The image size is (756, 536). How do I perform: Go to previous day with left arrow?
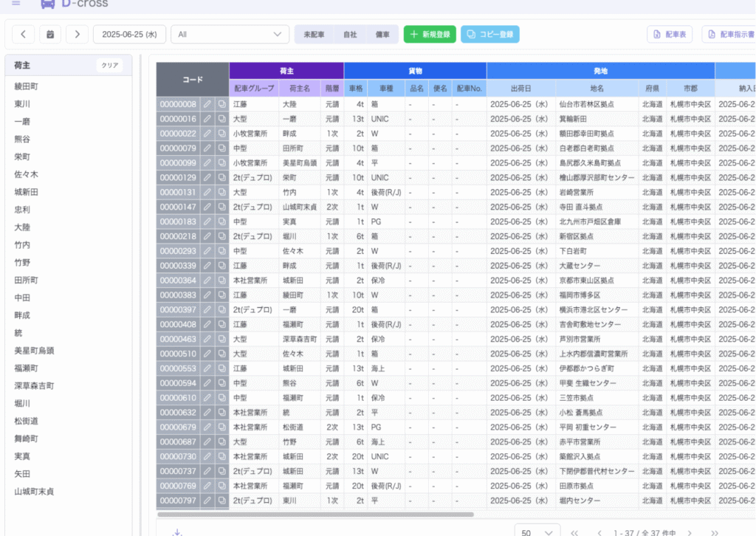pyautogui.click(x=23, y=34)
